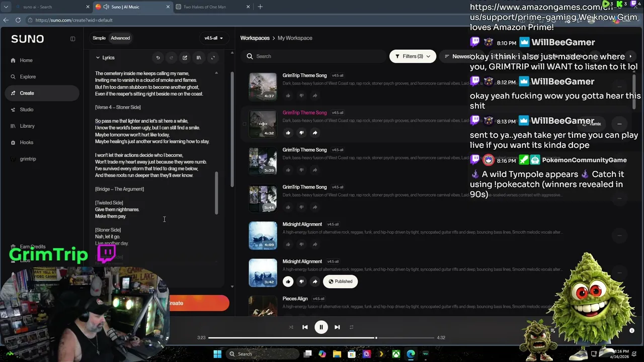Toggle shuffle playback

coord(291,327)
